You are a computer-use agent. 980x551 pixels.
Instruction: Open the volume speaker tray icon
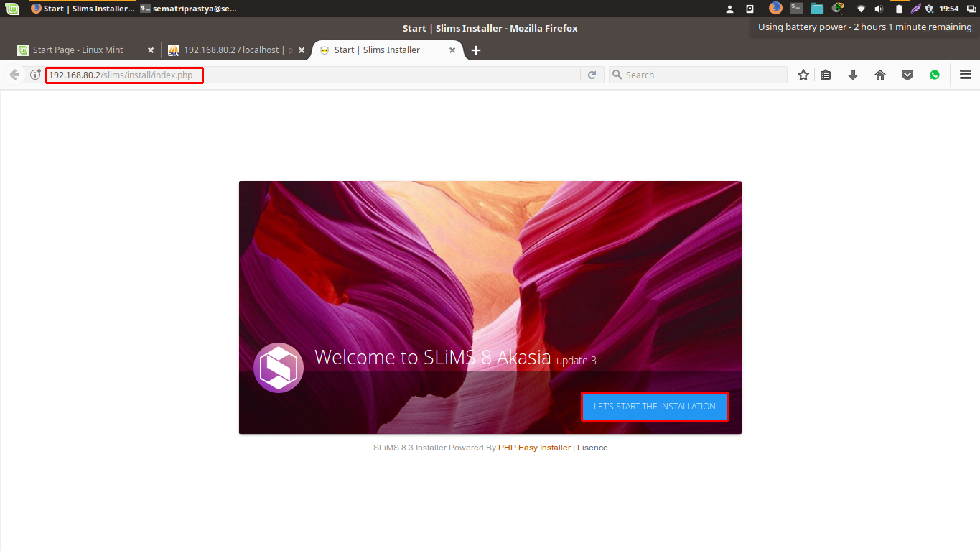(879, 9)
